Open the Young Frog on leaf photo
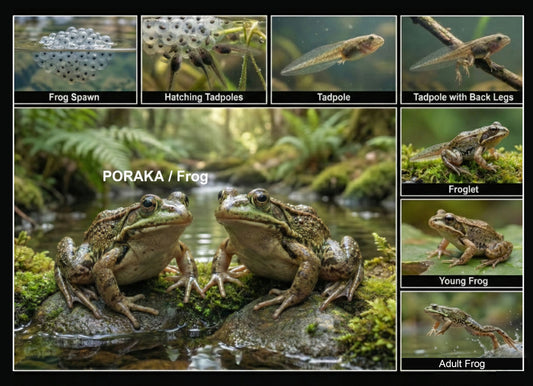Screen dimensions: 533x386 pos(462,238)
